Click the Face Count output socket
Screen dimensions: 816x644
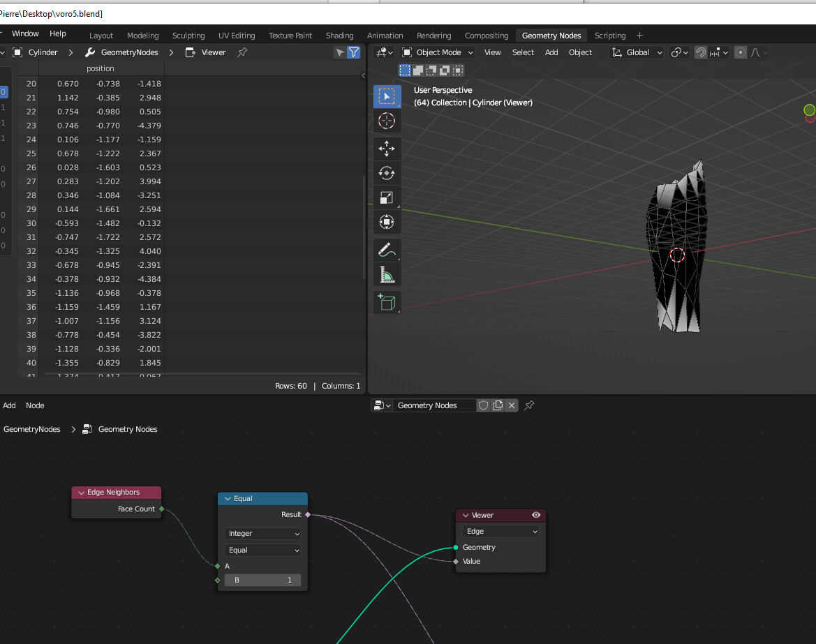click(162, 509)
